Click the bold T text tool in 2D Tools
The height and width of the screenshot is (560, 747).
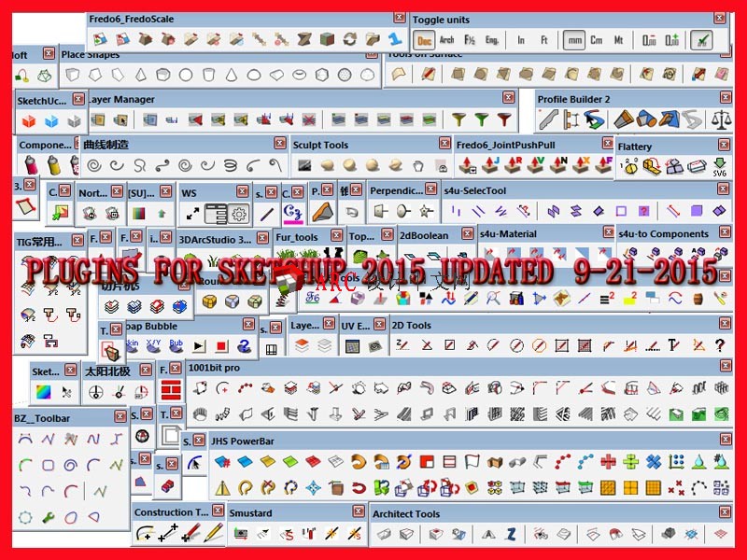click(x=673, y=344)
